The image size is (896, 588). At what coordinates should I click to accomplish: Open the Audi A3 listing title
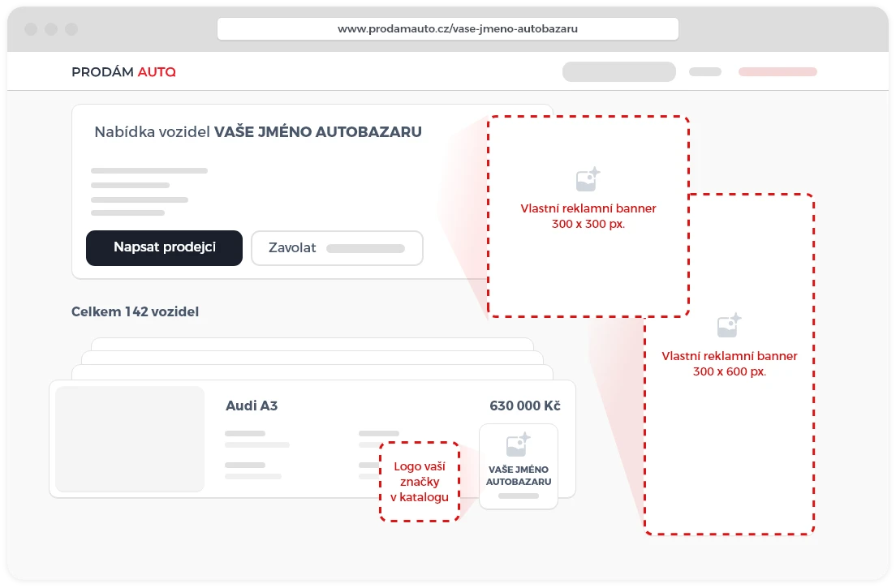coord(252,406)
